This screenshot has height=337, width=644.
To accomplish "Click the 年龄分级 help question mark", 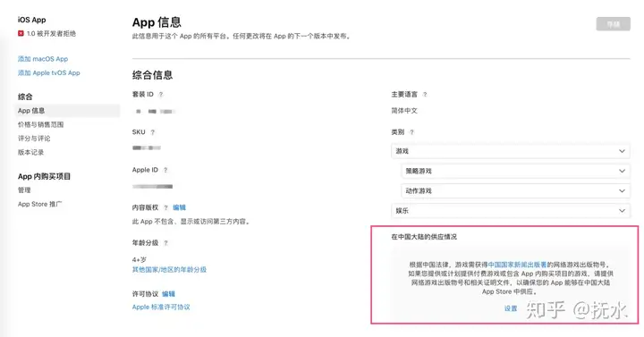I will [x=166, y=243].
